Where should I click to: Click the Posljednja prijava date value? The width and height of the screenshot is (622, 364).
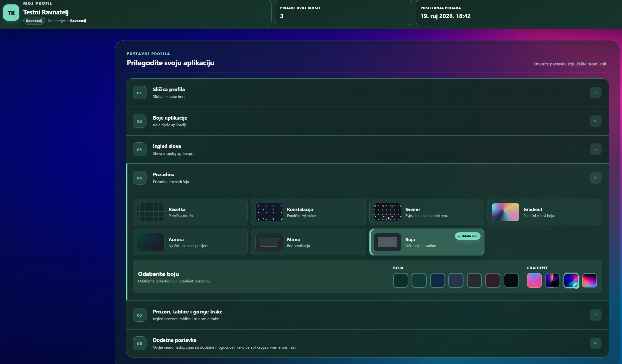[445, 16]
